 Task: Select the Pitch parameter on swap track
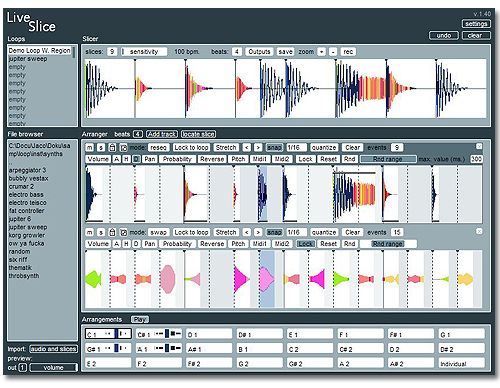(x=238, y=244)
